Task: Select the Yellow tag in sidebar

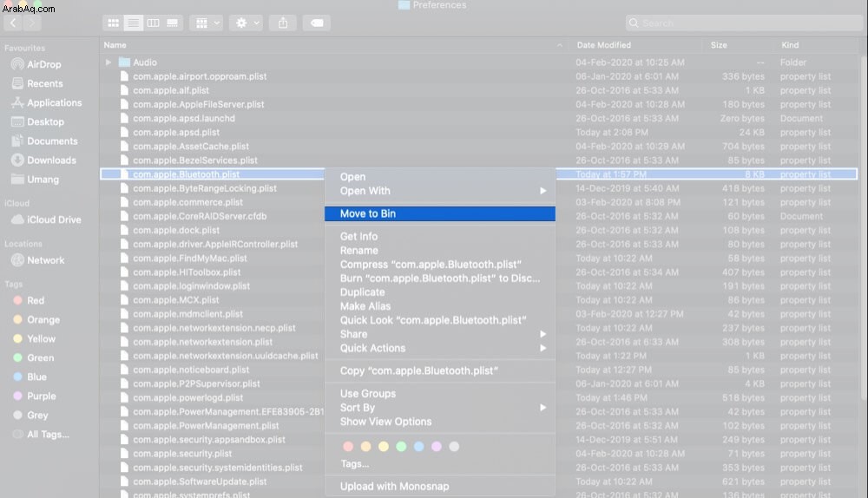Action: coord(34,338)
